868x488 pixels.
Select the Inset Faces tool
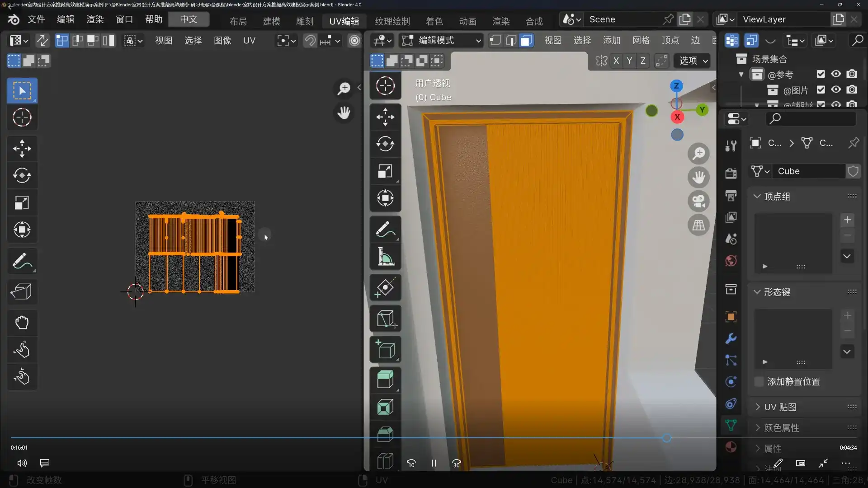click(385, 407)
